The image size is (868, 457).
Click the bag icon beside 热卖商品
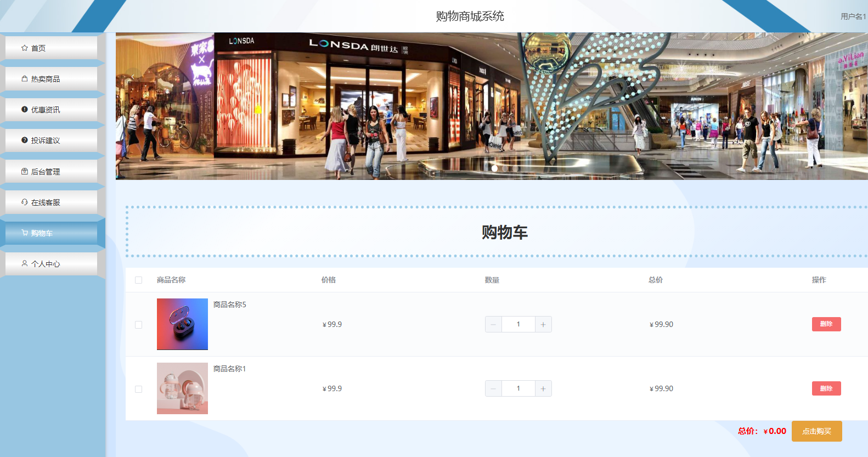(x=25, y=78)
